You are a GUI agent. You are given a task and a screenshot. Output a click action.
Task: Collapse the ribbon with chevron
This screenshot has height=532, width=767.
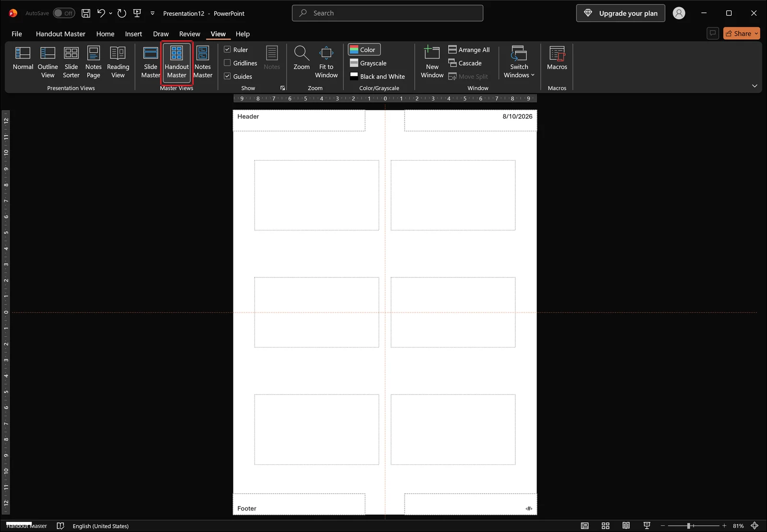[x=755, y=86]
